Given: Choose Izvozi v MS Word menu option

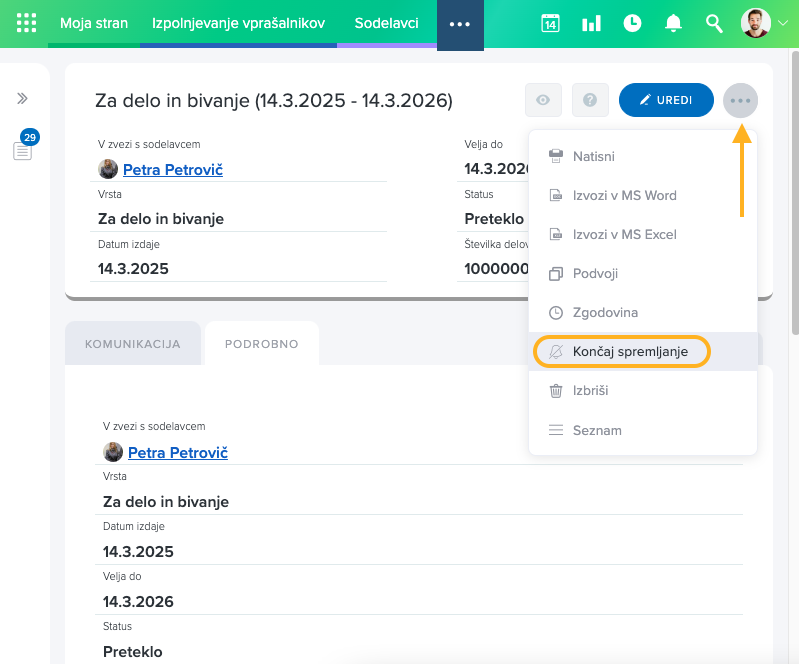Looking at the screenshot, I should coord(624,195).
